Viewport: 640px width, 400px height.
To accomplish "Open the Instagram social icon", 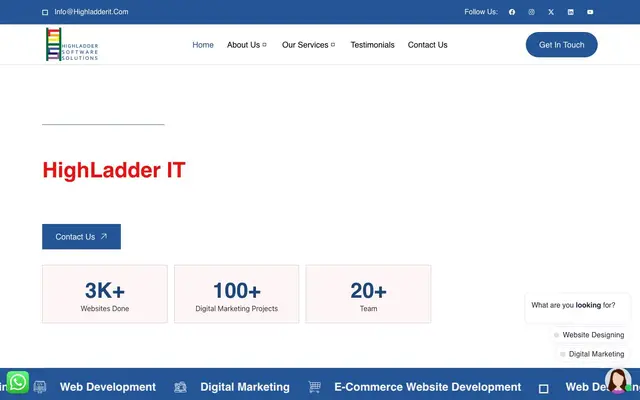I will point(531,12).
